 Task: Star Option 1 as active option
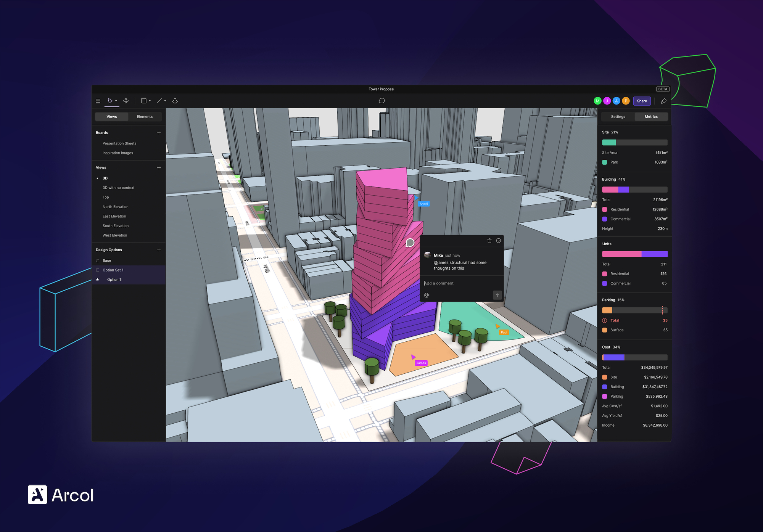[98, 280]
